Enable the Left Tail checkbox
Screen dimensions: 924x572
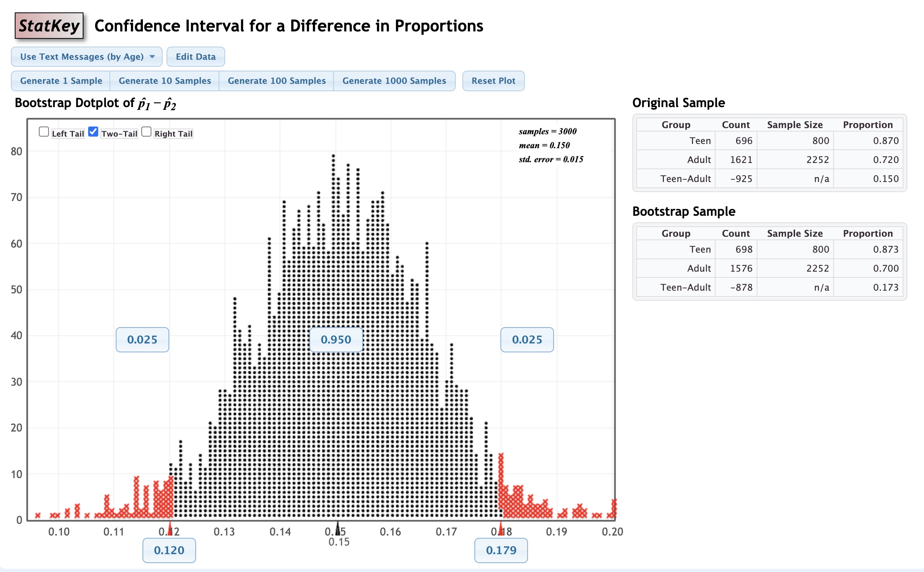pyautogui.click(x=44, y=132)
